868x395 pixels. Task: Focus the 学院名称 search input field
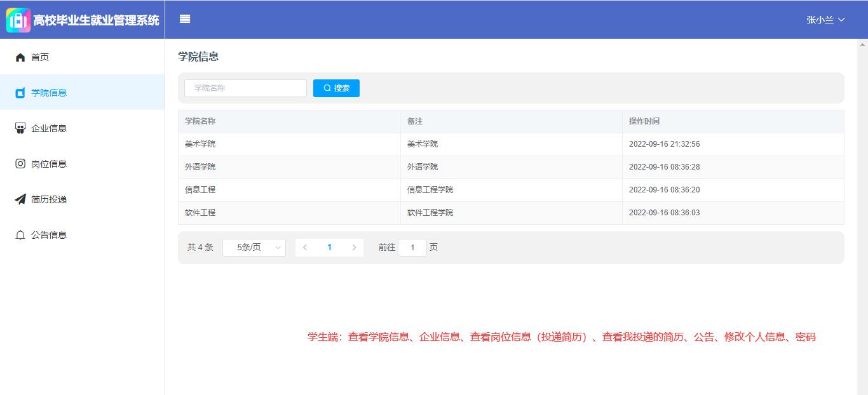(x=245, y=88)
